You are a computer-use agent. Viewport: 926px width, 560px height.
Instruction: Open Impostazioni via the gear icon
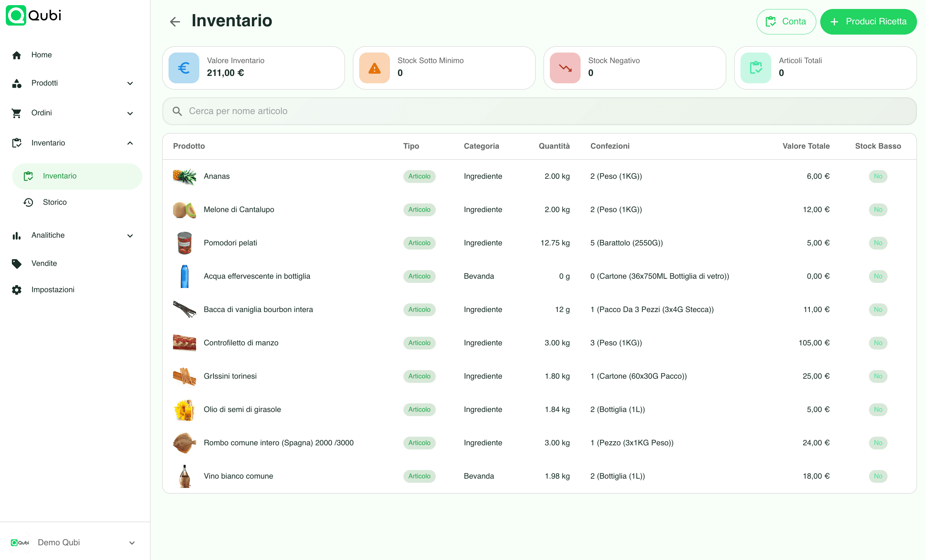pyautogui.click(x=17, y=290)
